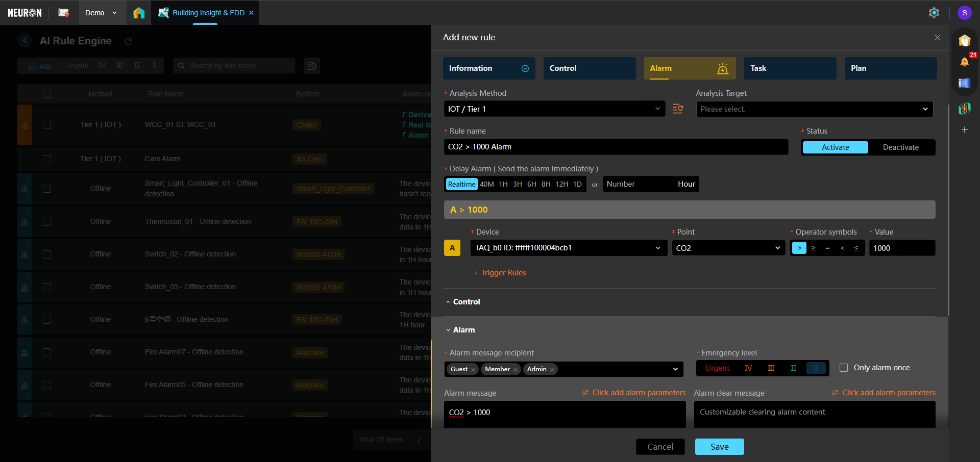Image resolution: width=980 pixels, height=462 pixels.
Task: Close the Building Insight & FDD tab
Action: (x=251, y=13)
